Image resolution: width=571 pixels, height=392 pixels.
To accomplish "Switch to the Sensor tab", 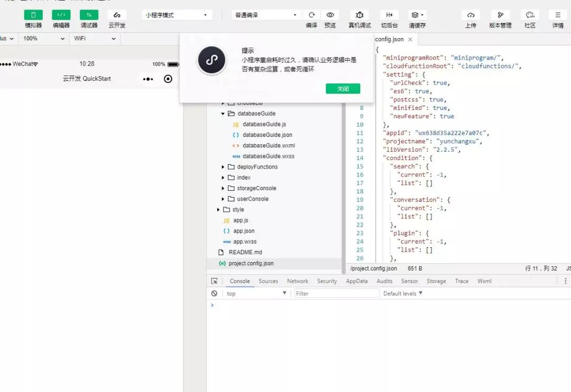I will click(x=409, y=281).
